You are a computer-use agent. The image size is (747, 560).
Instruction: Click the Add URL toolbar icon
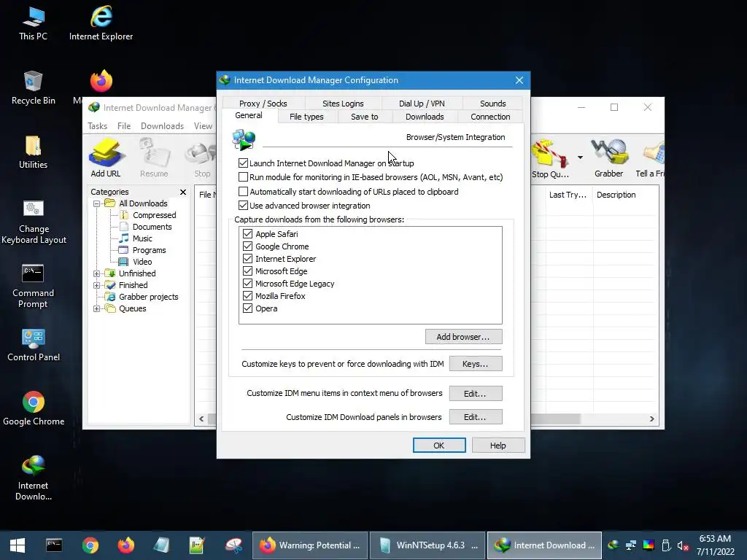105,157
